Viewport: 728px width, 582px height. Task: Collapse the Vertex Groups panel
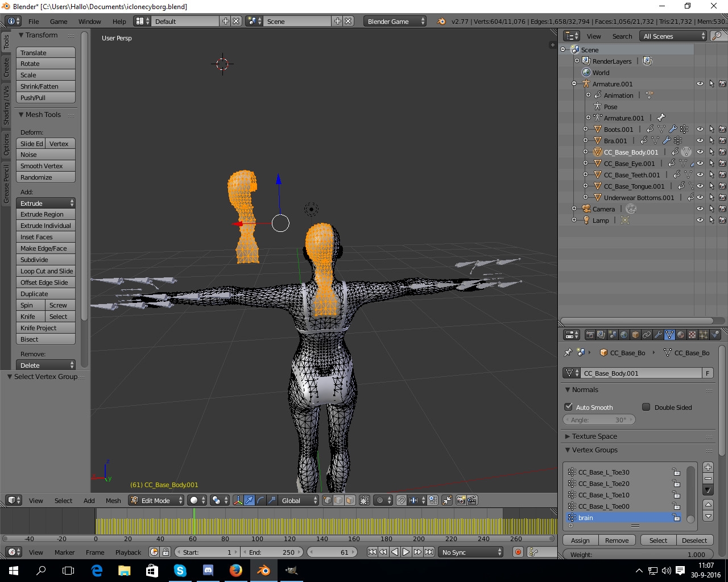point(594,450)
